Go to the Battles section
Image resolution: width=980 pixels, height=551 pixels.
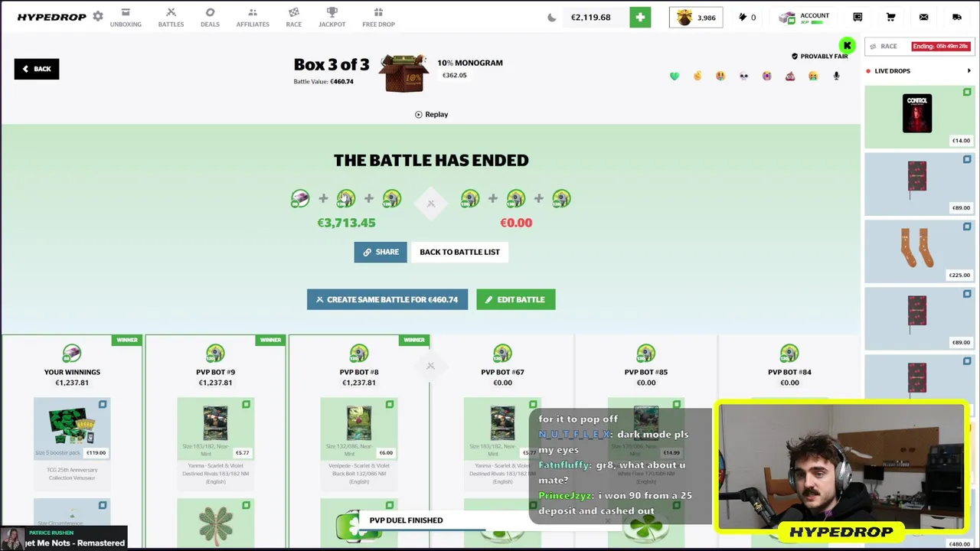pyautogui.click(x=171, y=18)
